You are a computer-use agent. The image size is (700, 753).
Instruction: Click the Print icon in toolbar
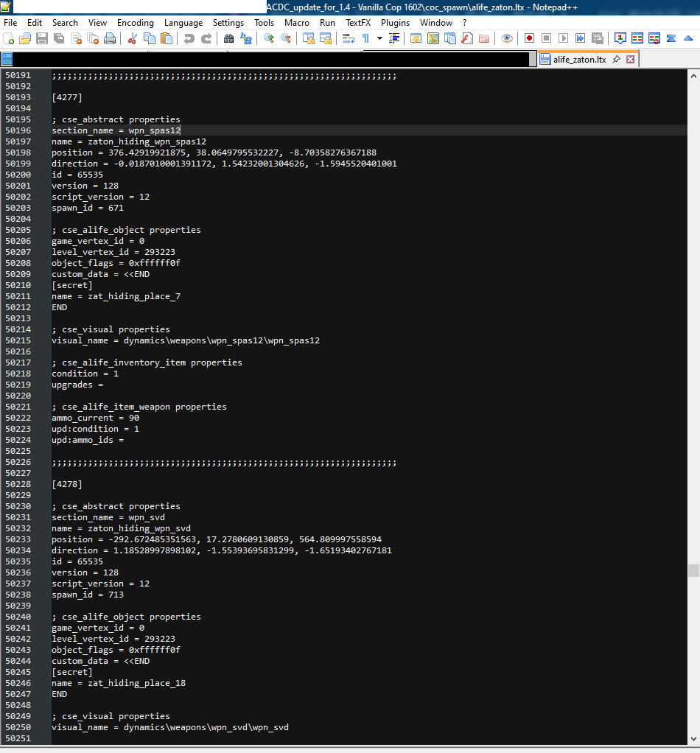pos(110,38)
